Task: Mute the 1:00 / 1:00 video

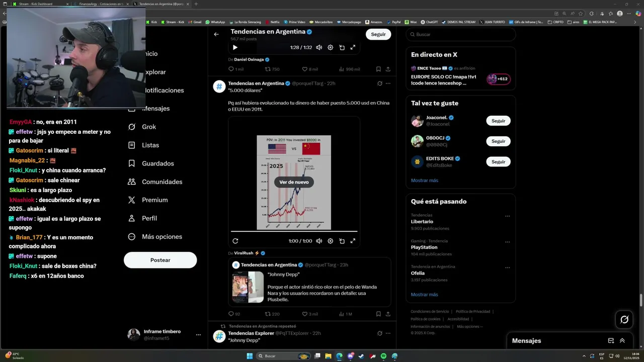Action: click(319, 241)
